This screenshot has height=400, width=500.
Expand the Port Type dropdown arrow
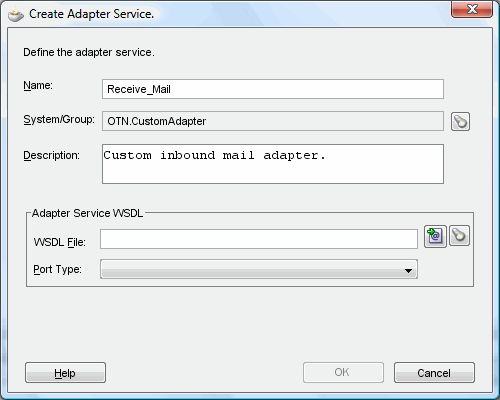coord(408,270)
